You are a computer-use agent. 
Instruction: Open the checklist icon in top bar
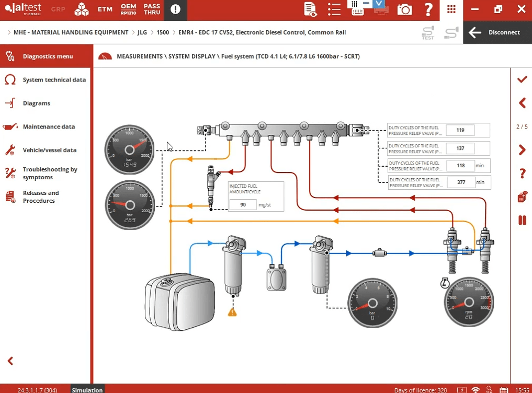click(x=334, y=9)
